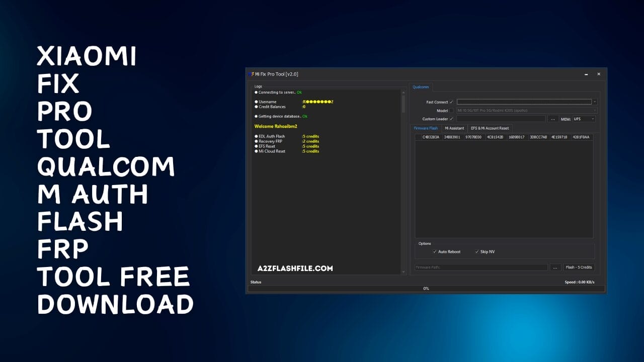This screenshot has height=362, width=644.
Task: Click the EFS Reset status bullet
Action: [x=255, y=146]
